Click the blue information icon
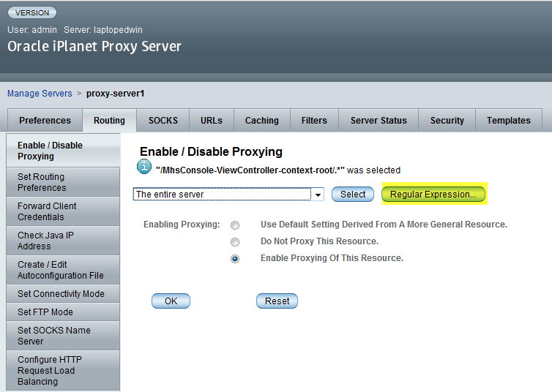The height and width of the screenshot is (392, 552). (144, 167)
